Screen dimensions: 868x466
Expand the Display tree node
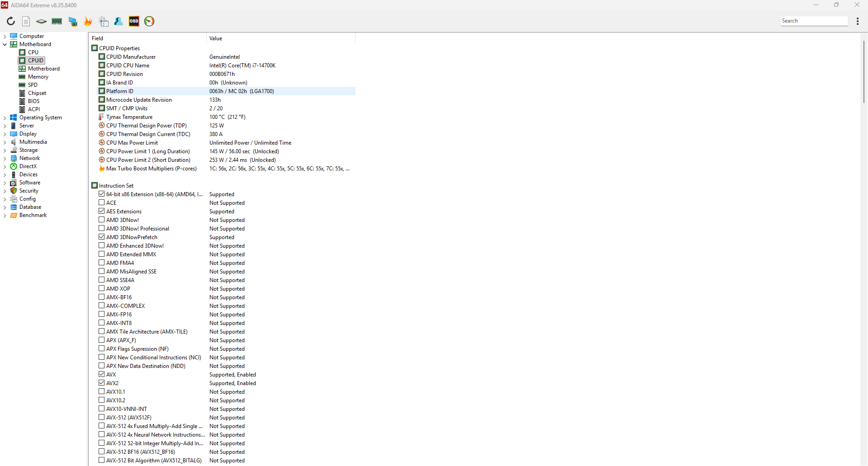5,134
